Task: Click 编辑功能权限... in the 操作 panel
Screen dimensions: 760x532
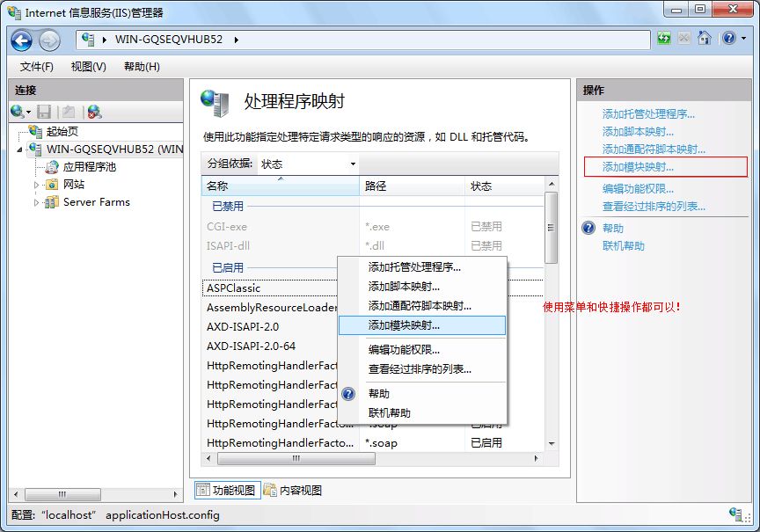Action: point(638,189)
